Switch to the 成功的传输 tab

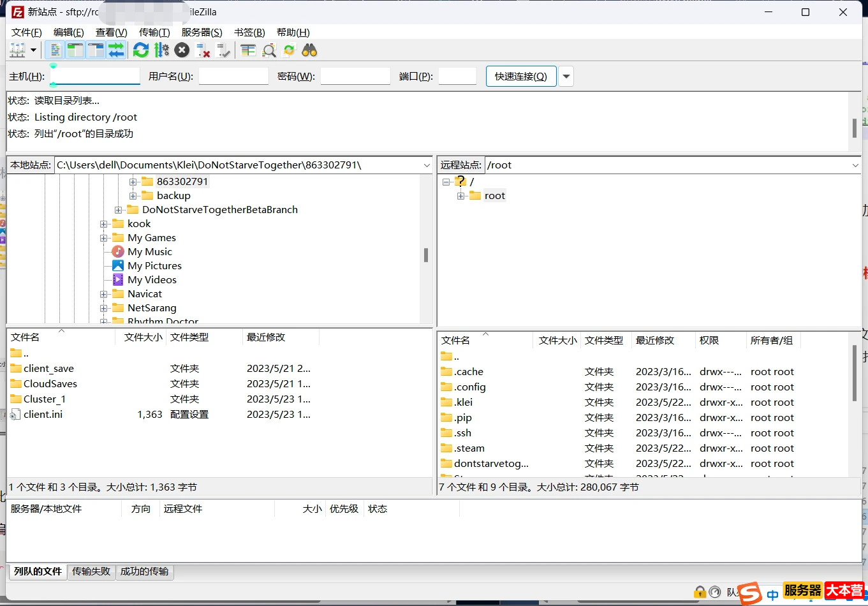point(145,572)
